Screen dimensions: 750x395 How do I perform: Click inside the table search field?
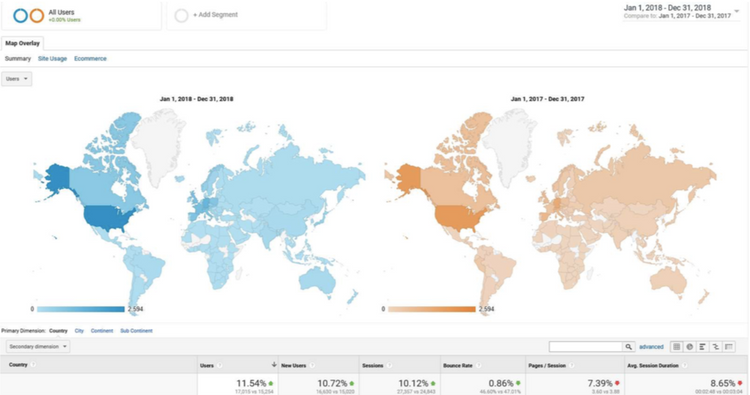point(585,347)
